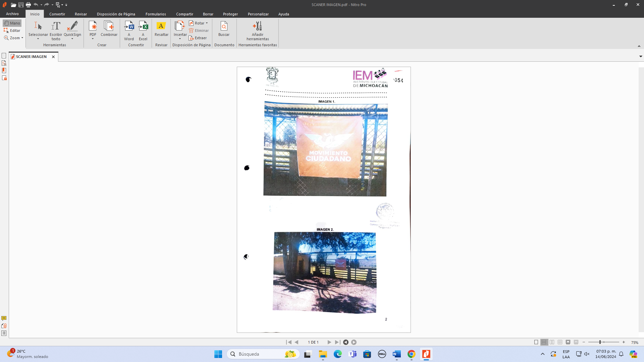Switch to single page view
The width and height of the screenshot is (644, 362).
(x=536, y=342)
